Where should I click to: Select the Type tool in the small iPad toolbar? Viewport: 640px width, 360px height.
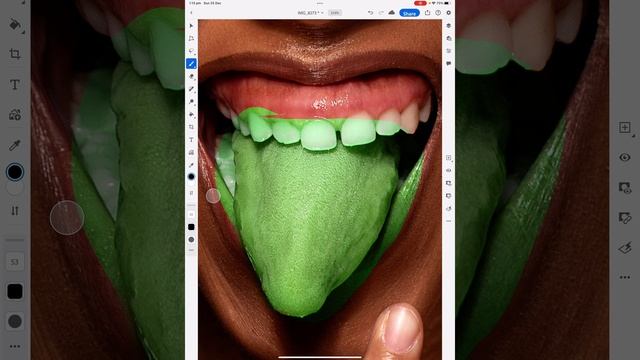click(191, 140)
